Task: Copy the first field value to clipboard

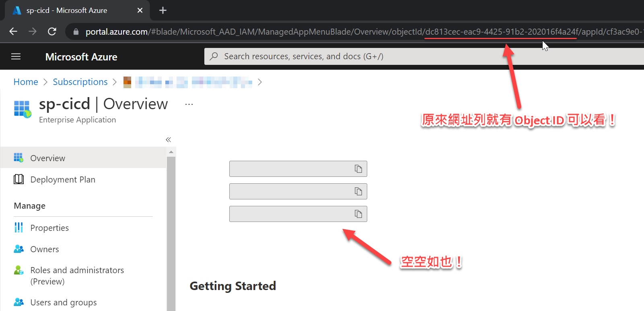Action: point(358,169)
